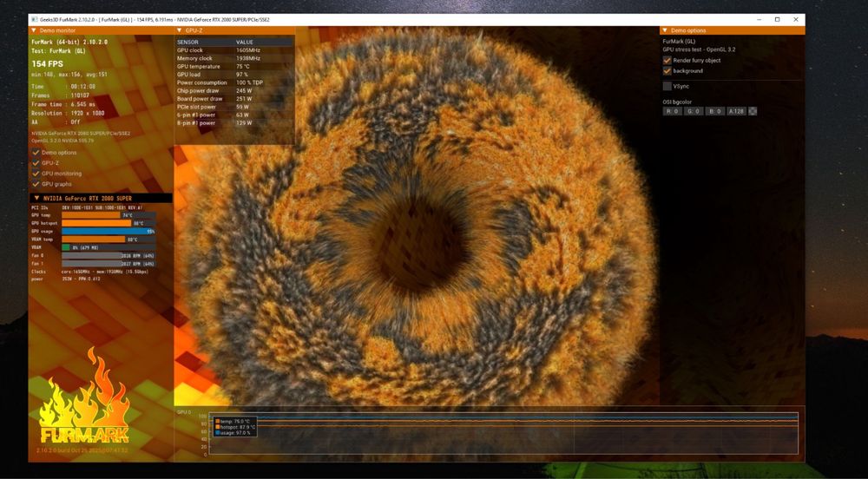
Task: Click the GPU hotspot orange bar
Action: [96, 224]
